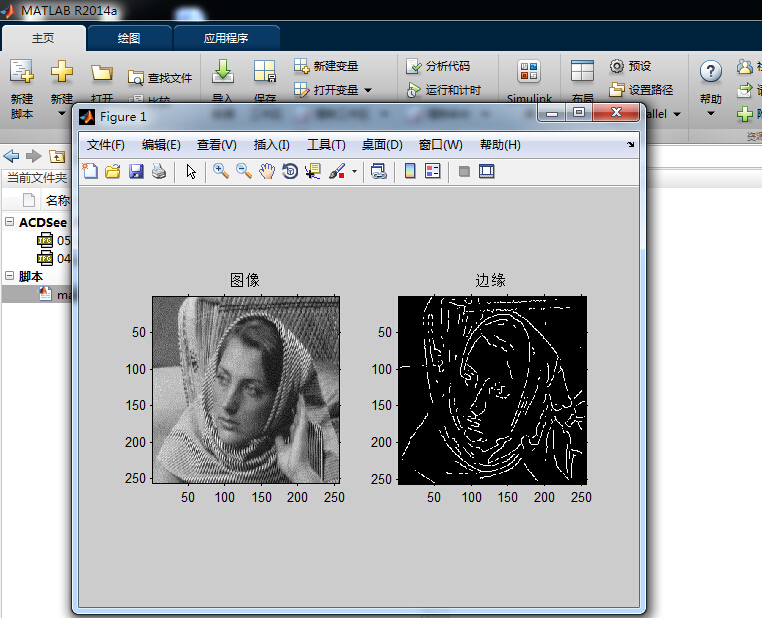Show Plot Tools and dock figure icon
The height and width of the screenshot is (618, 762).
pyautogui.click(x=486, y=172)
